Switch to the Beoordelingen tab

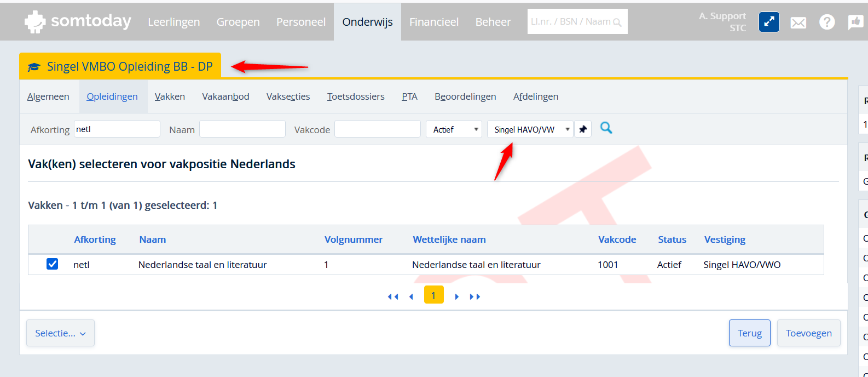coord(465,96)
